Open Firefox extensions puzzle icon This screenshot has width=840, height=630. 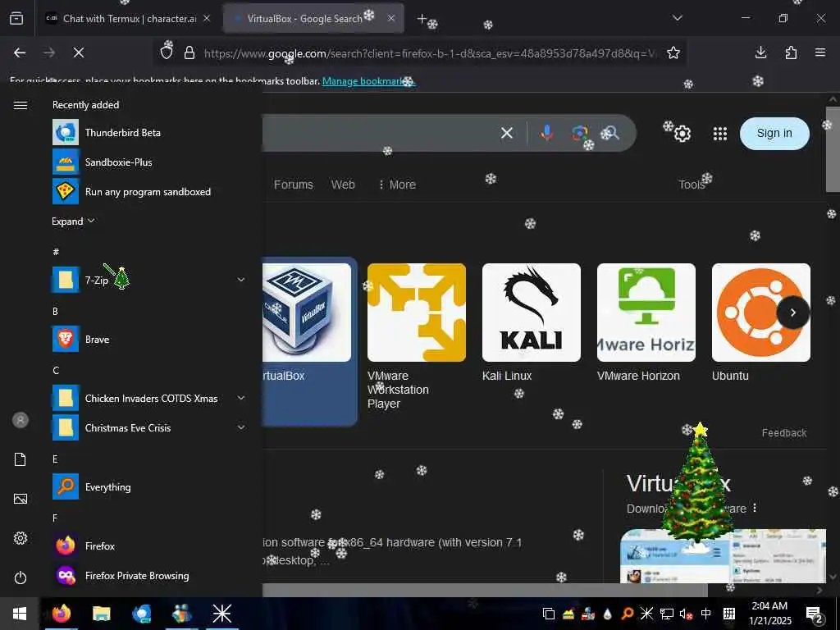point(791,52)
